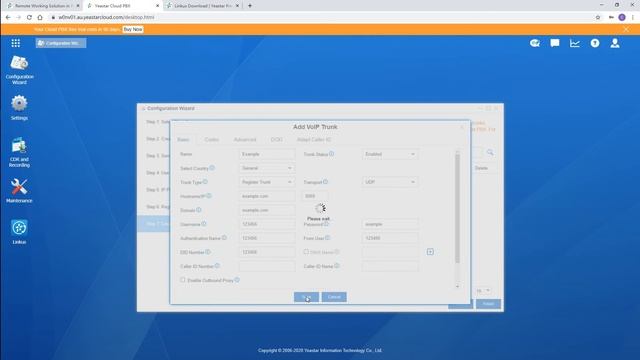The image size is (640, 360).
Task: Click the Caller ID Number info icon
Action: tap(217, 266)
